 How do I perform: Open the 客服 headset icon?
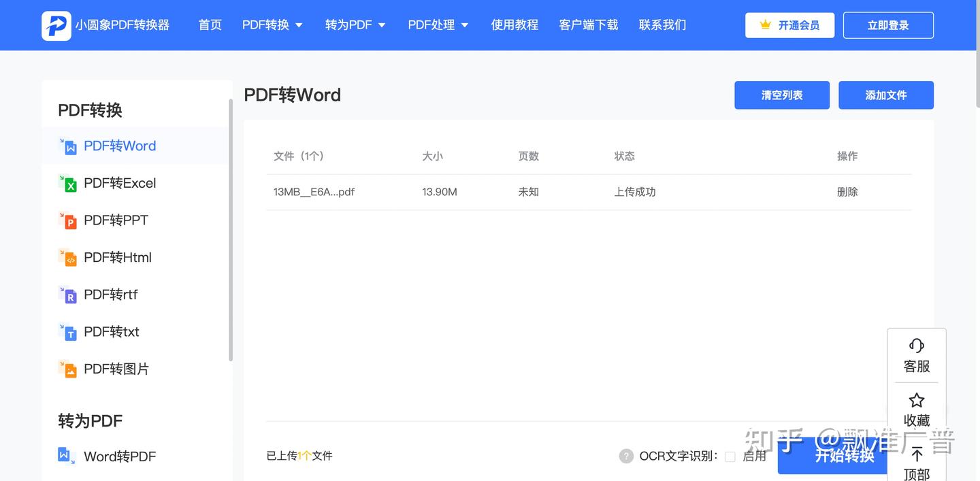tap(917, 346)
